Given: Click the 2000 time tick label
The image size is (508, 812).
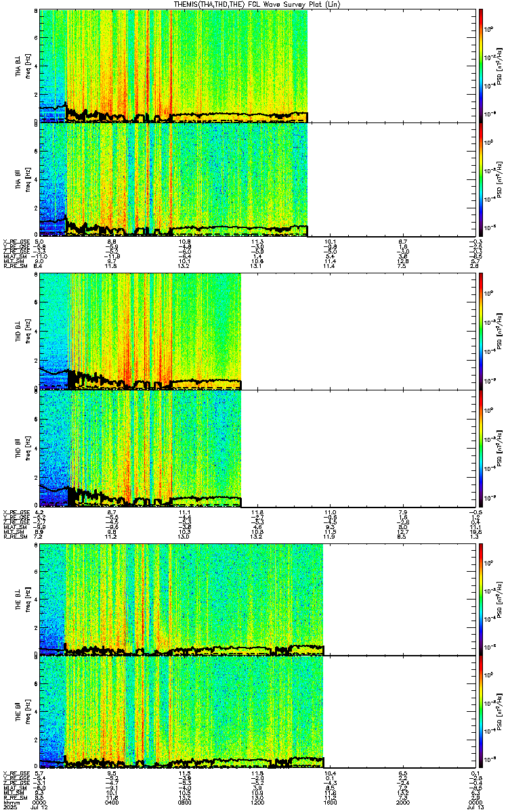Looking at the screenshot, I should [402, 803].
